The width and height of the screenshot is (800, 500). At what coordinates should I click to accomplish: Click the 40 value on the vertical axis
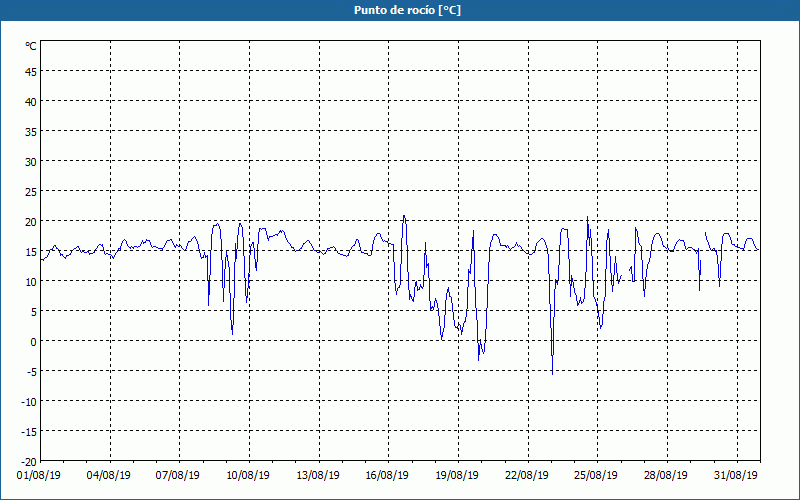coord(31,102)
